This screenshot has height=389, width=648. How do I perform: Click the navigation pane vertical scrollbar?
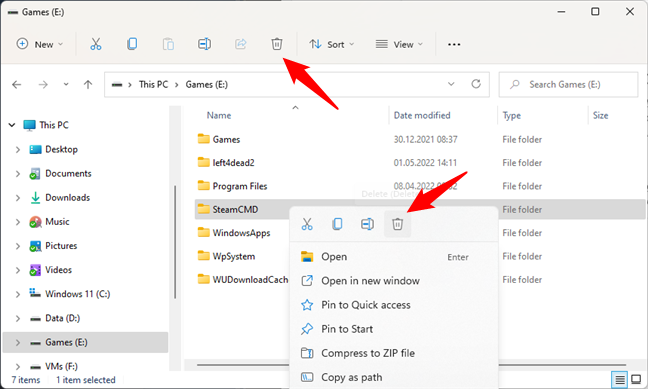pyautogui.click(x=175, y=242)
